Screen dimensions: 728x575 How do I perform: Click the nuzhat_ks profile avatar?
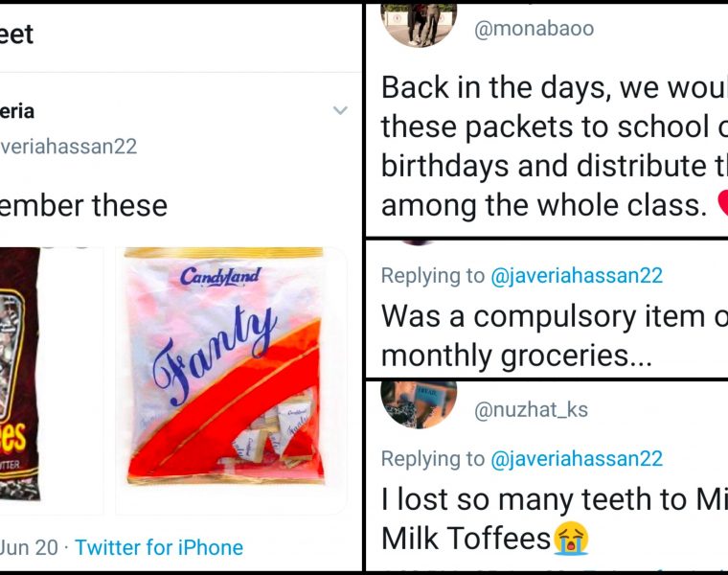[x=419, y=402]
